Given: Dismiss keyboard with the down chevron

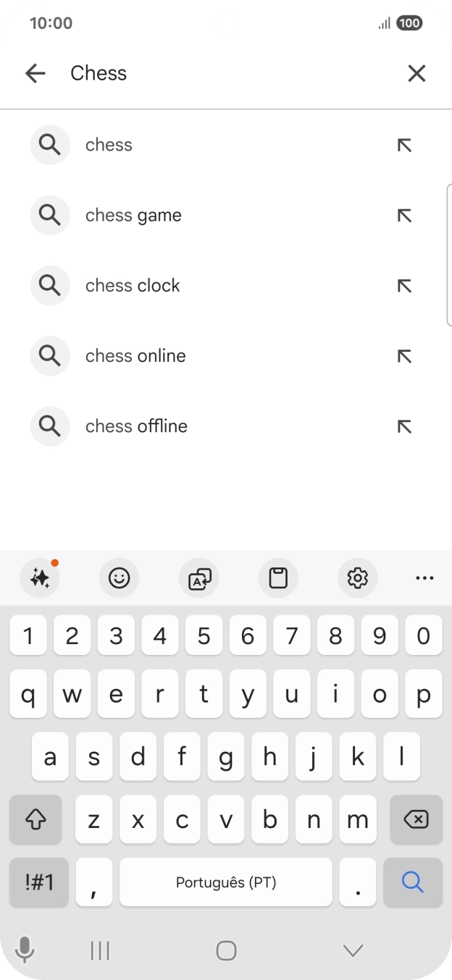Looking at the screenshot, I should pyautogui.click(x=352, y=950).
